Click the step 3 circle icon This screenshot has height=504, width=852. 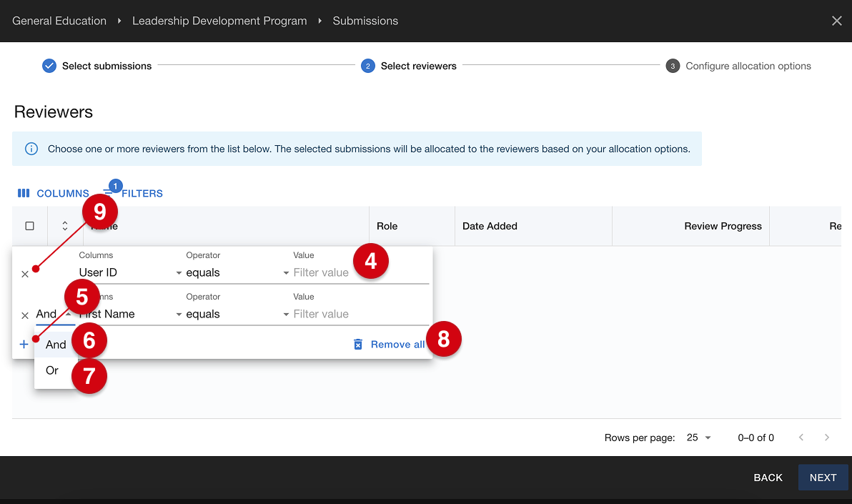coord(673,66)
